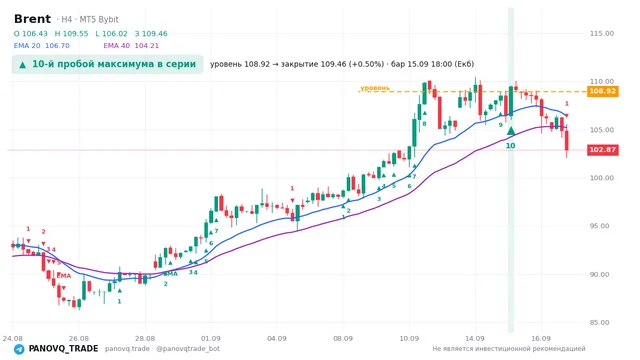Click the low value L 106.02

click(x=111, y=33)
